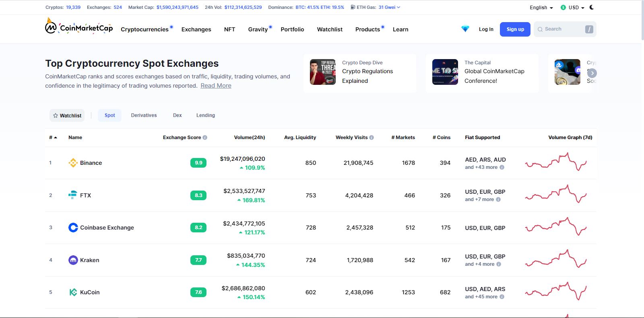644x318 pixels.
Task: Click Kraken 7.7 exchange score badge
Action: pyautogui.click(x=198, y=260)
